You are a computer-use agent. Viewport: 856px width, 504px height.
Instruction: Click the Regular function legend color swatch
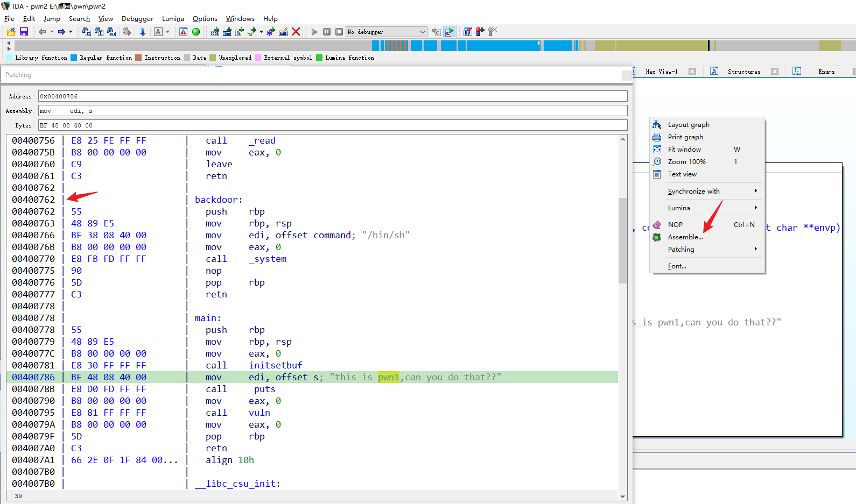[74, 58]
